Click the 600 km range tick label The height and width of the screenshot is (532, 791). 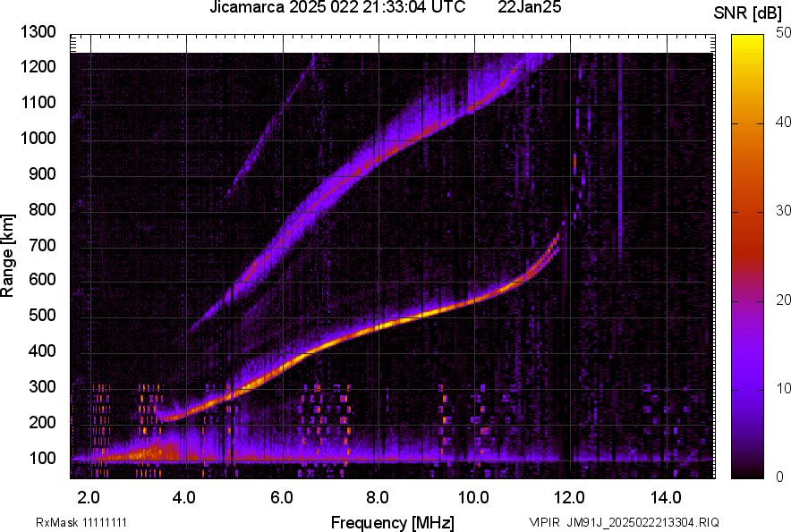point(42,279)
